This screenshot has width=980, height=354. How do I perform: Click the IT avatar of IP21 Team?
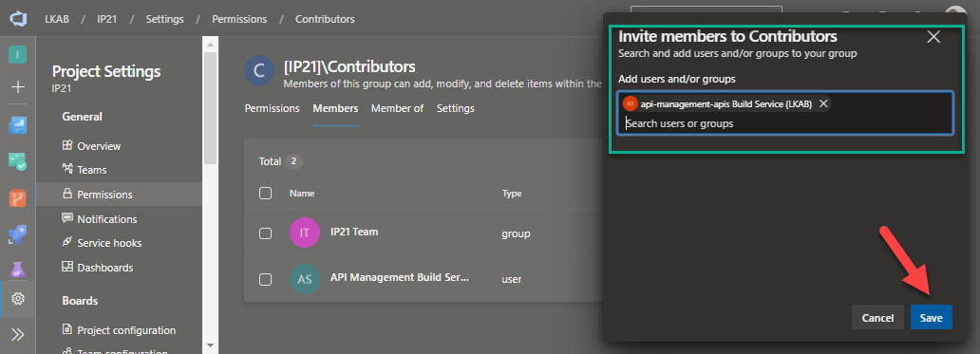[x=305, y=233]
